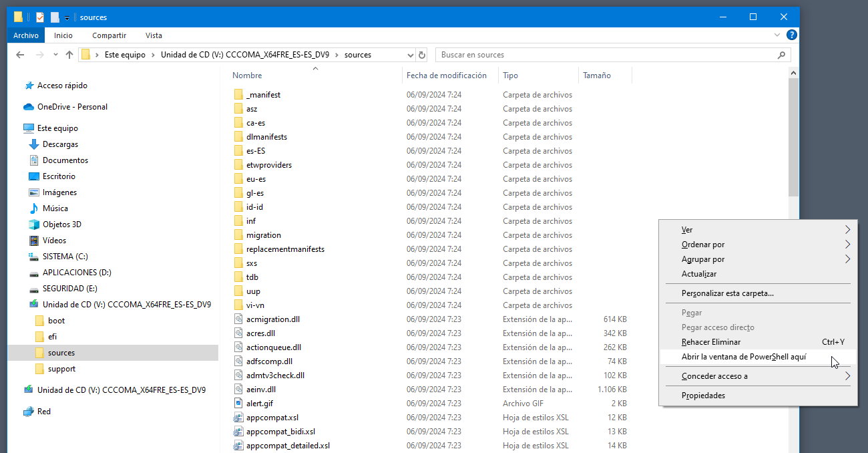Open the Archivo menu button

pyautogui.click(x=26, y=35)
